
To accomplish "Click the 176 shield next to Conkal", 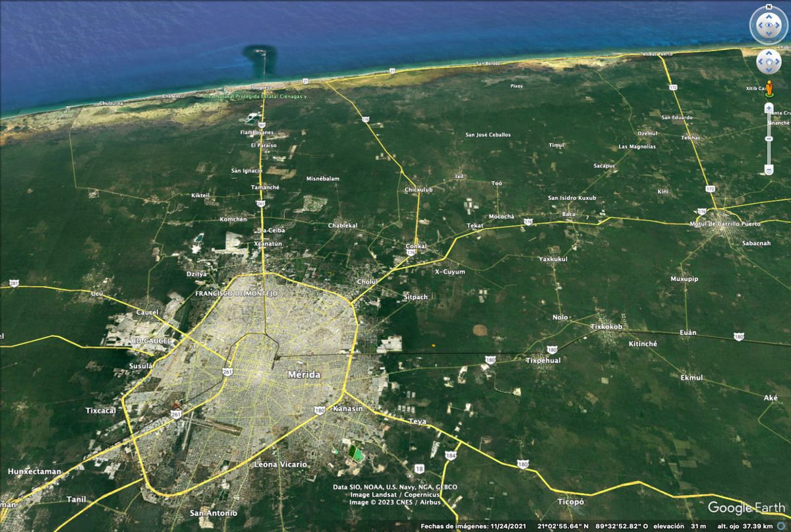I will coord(411,252).
